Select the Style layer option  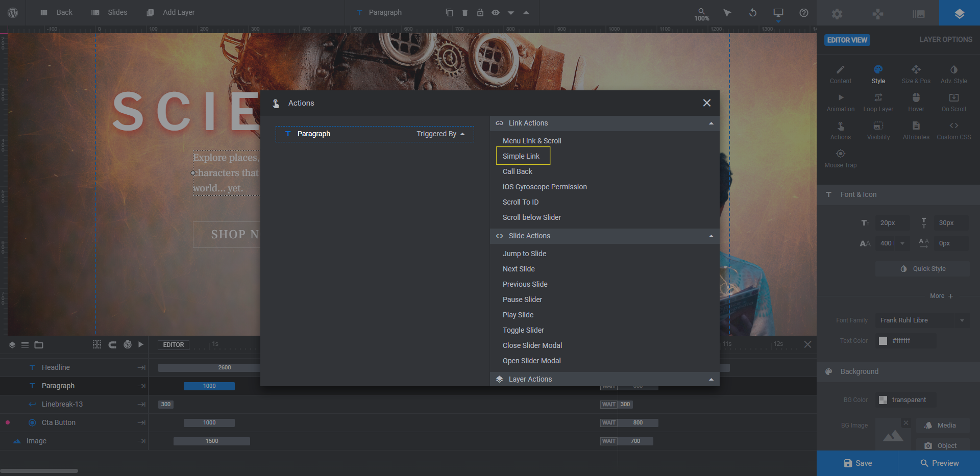coord(878,74)
